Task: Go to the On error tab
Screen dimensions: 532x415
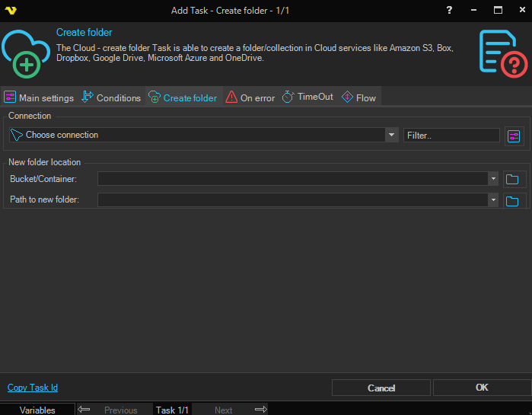Action: tap(250, 97)
